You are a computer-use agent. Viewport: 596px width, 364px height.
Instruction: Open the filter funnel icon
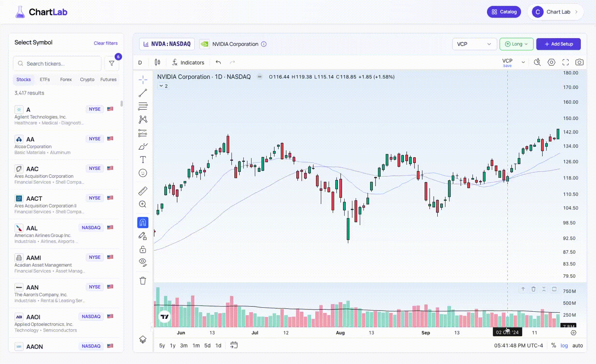pyautogui.click(x=112, y=63)
